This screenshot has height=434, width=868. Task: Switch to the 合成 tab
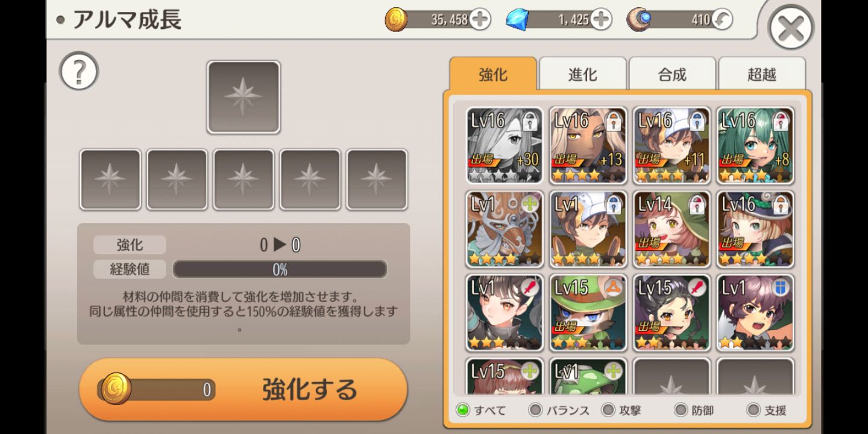click(x=672, y=74)
